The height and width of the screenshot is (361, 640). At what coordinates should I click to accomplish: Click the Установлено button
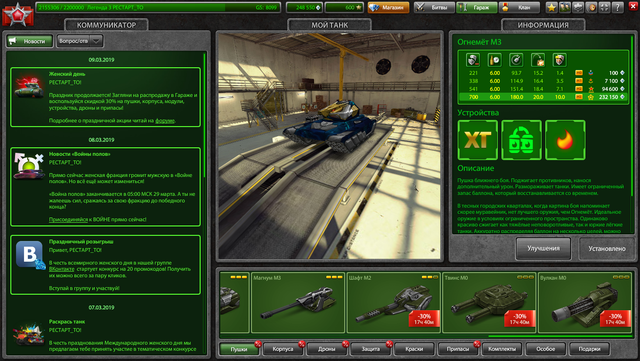(607, 248)
